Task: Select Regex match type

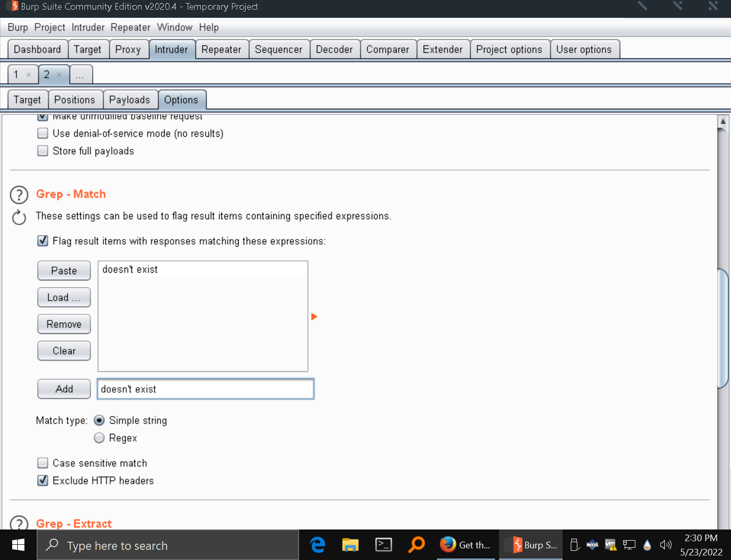Action: click(99, 437)
